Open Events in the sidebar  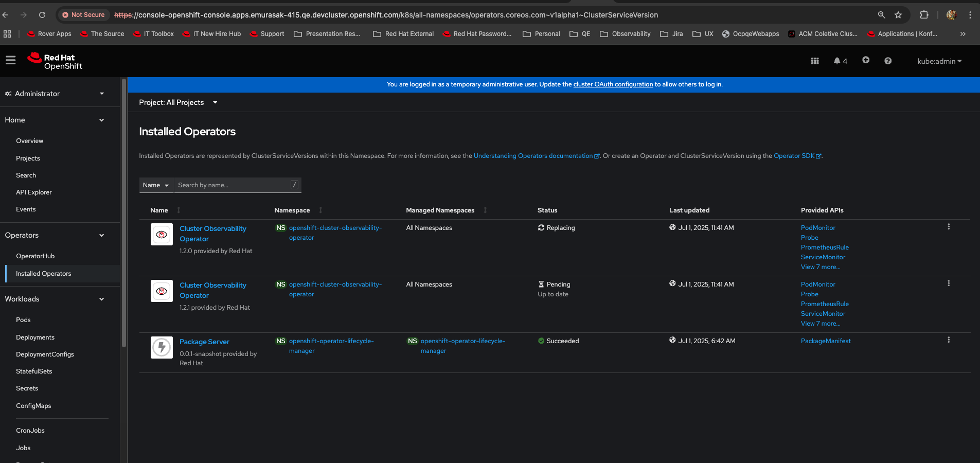26,209
